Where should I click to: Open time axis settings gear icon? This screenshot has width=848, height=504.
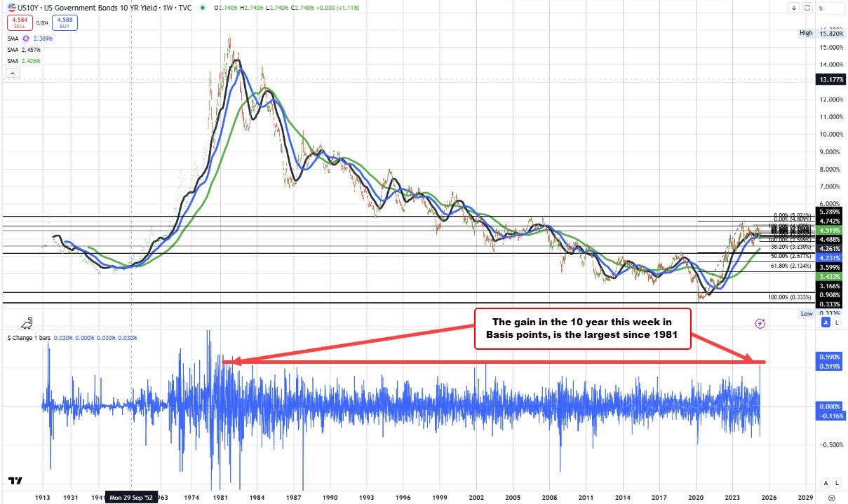click(x=832, y=497)
